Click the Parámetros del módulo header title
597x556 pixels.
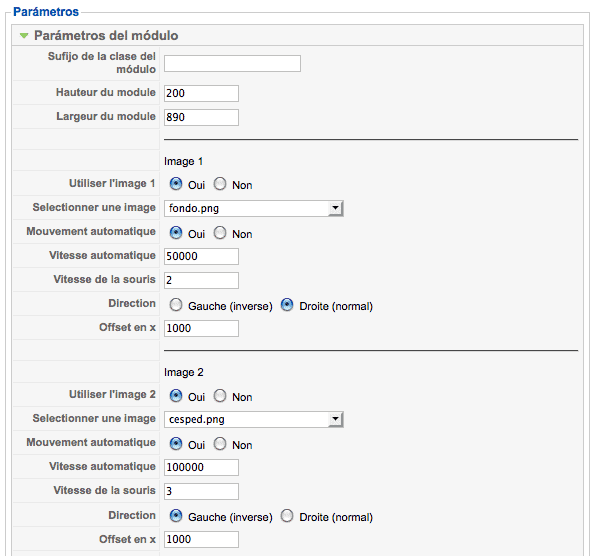(x=106, y=35)
